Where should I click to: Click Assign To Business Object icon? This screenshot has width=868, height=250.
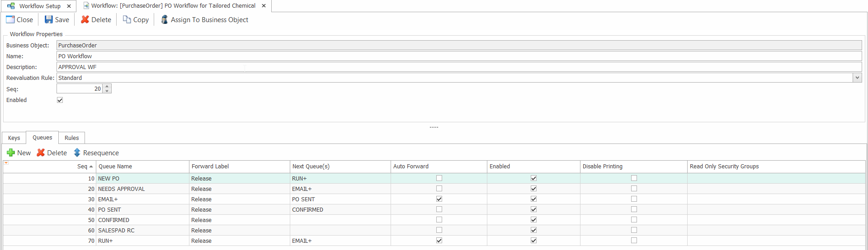pos(165,20)
